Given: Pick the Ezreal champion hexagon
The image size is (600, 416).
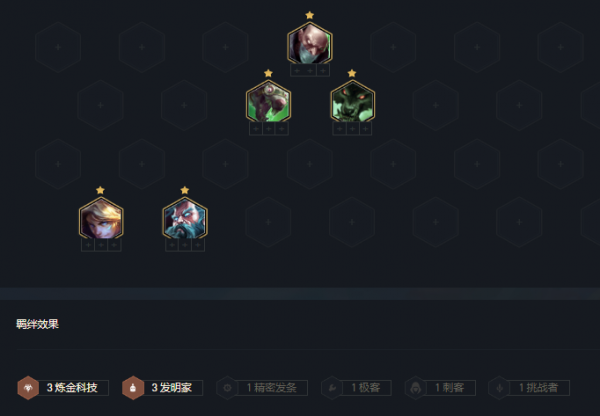Looking at the screenshot, I should [101, 218].
